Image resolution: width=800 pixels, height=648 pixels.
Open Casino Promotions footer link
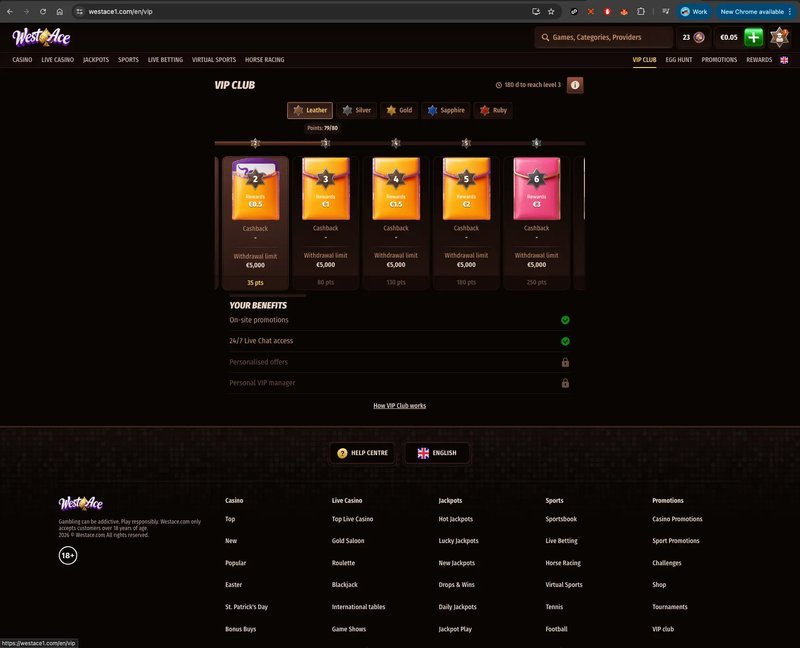coord(677,519)
